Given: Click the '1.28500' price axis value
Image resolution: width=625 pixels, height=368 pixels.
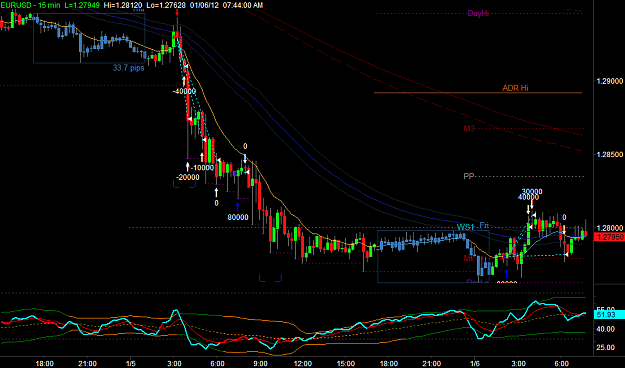Looking at the screenshot, I should tap(609, 154).
